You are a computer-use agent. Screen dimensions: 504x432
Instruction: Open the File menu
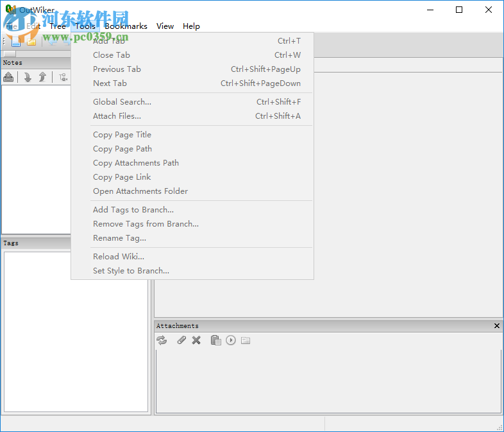point(12,26)
